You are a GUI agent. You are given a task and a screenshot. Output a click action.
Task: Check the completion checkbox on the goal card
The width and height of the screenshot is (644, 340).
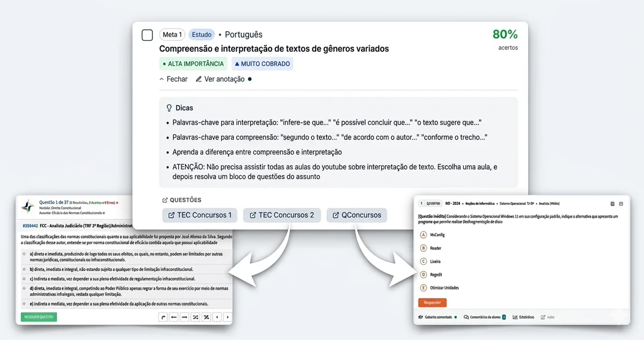coord(147,34)
